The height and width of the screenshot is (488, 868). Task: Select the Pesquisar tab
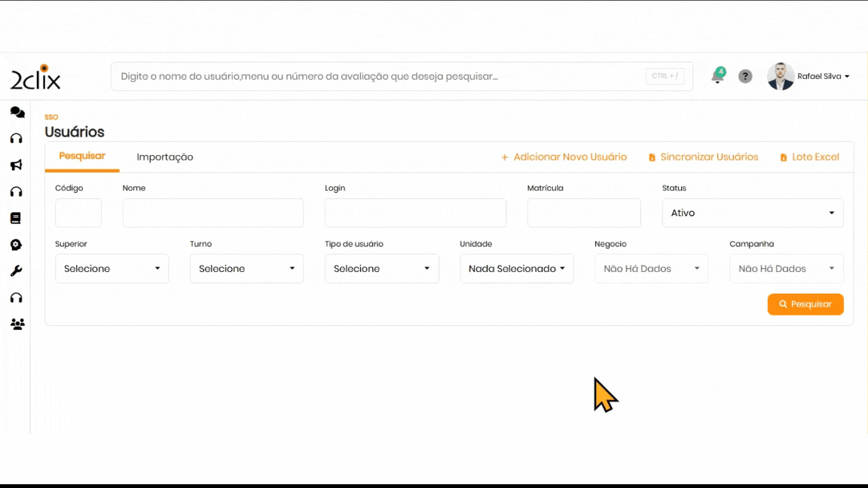(x=82, y=157)
